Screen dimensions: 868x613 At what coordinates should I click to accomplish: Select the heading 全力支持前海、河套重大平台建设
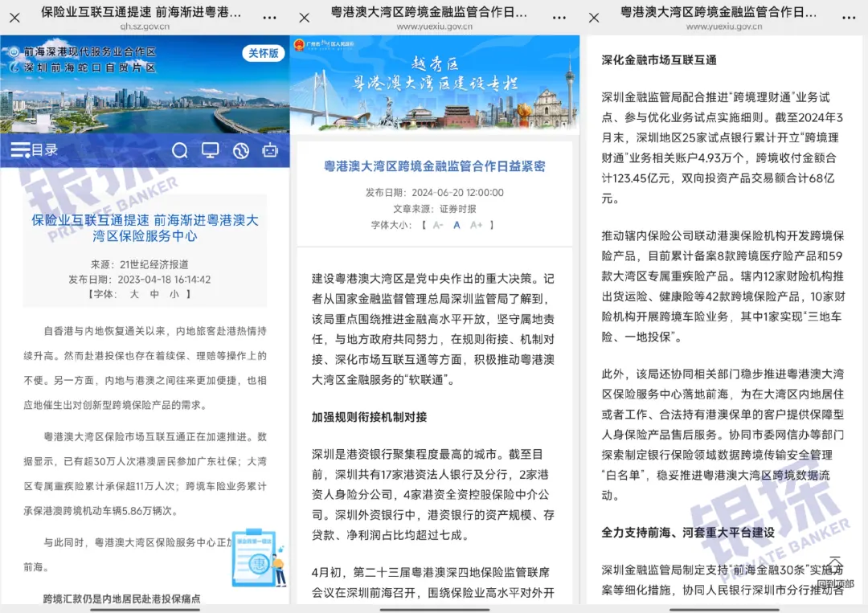pyautogui.click(x=688, y=533)
